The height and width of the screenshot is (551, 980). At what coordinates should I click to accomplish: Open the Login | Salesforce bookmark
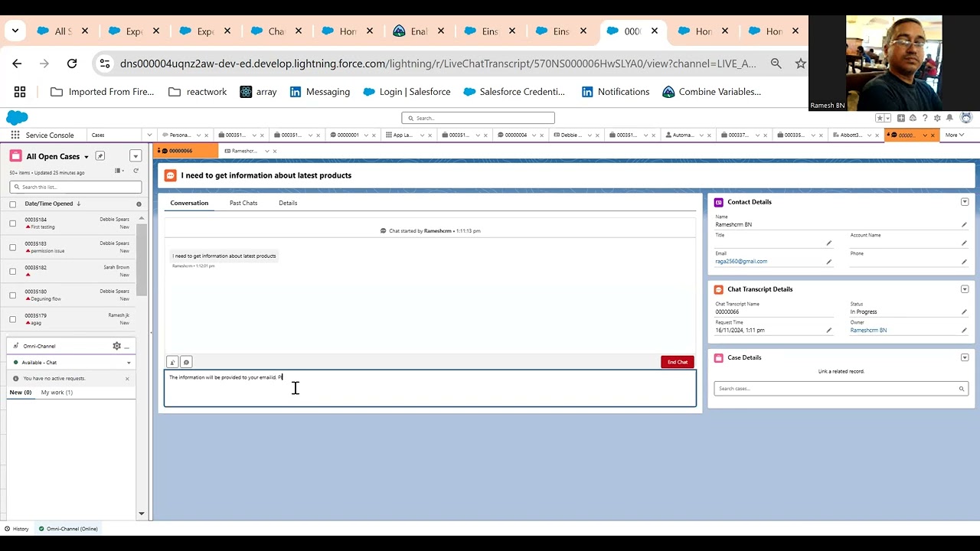407,92
